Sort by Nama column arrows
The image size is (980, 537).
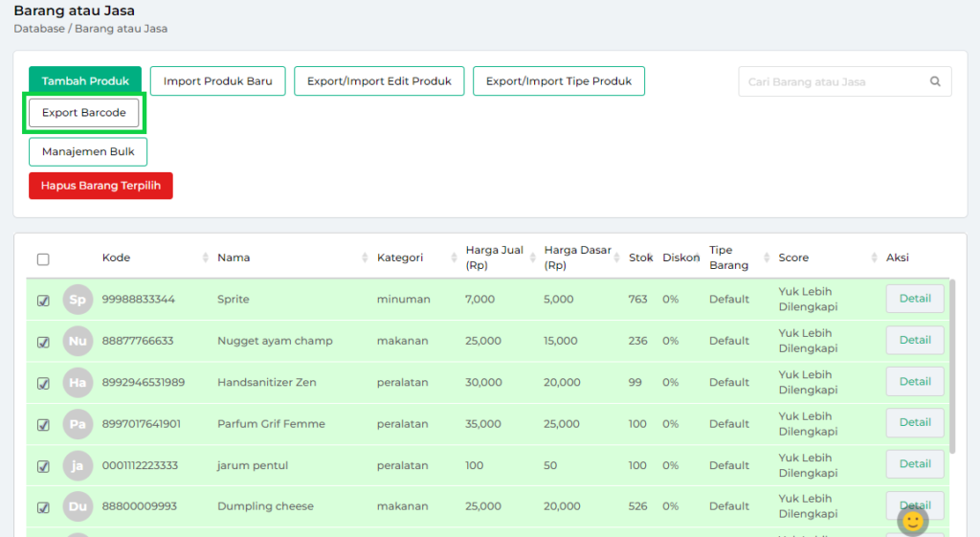tap(365, 258)
